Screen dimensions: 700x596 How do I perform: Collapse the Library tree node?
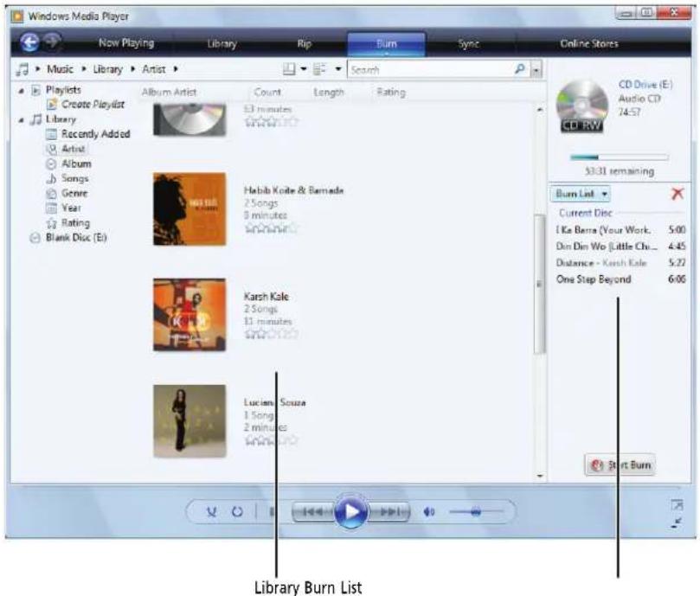[21, 120]
